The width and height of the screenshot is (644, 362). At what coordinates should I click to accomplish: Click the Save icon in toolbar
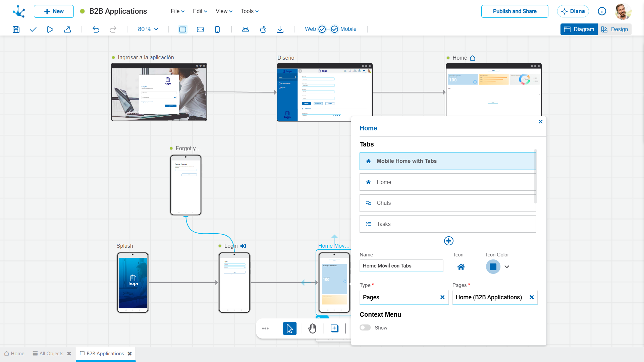tap(16, 29)
